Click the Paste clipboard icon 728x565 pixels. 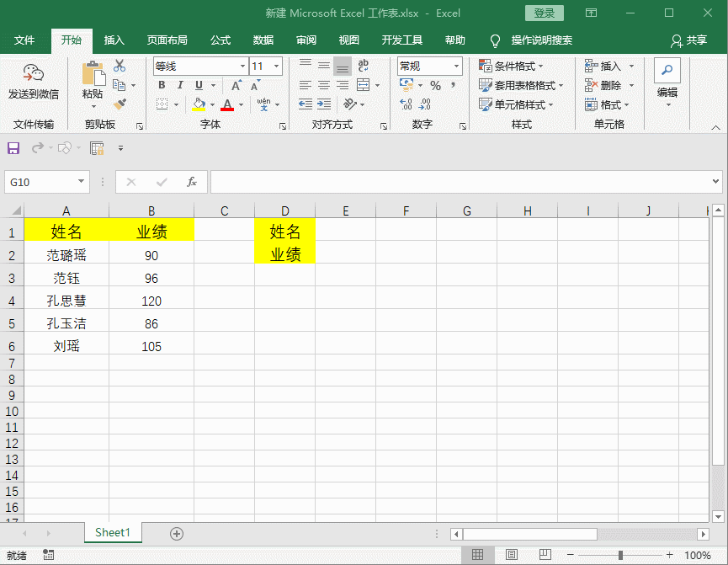(93, 73)
